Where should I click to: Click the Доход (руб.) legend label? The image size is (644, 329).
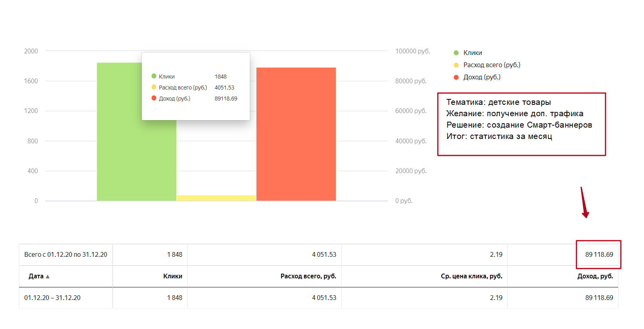tap(482, 77)
